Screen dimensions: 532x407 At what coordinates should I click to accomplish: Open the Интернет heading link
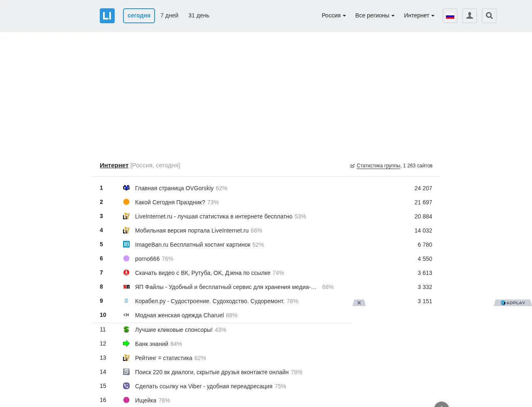pyautogui.click(x=114, y=165)
